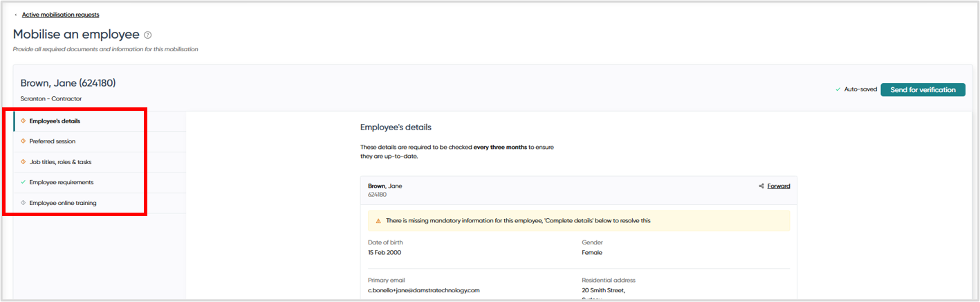Click the Auto-saved checkmark icon
The image size is (980, 302).
point(838,89)
